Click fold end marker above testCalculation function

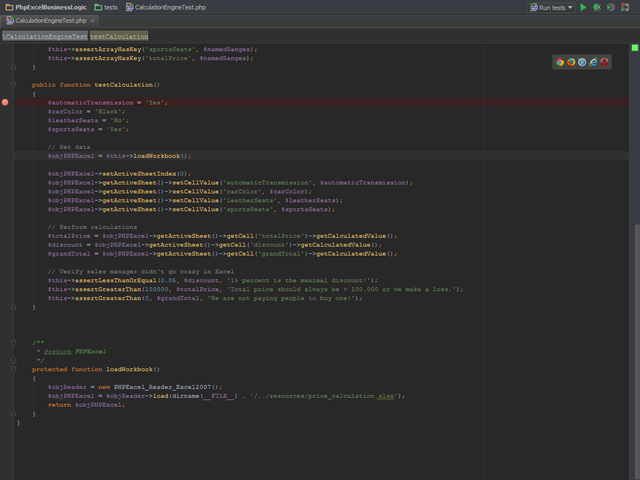13,67
